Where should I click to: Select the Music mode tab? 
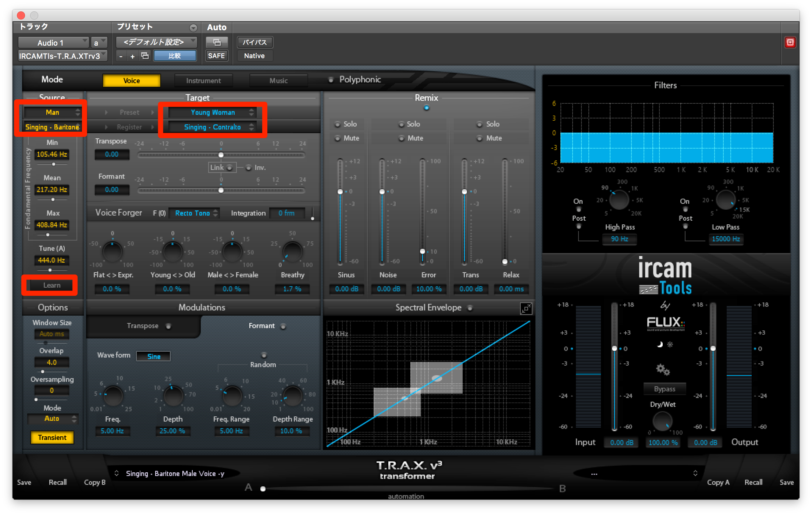point(278,81)
